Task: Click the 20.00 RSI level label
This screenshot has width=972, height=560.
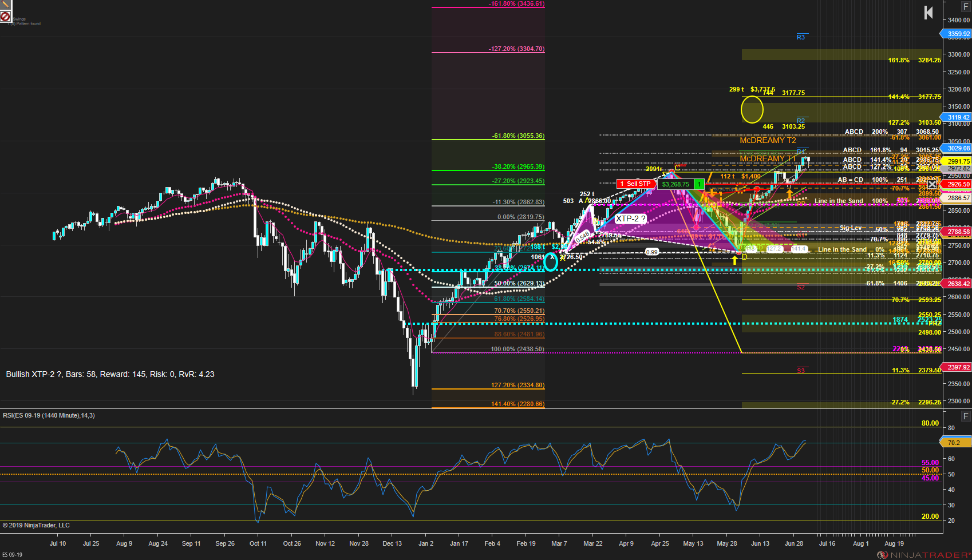Action: pos(930,517)
